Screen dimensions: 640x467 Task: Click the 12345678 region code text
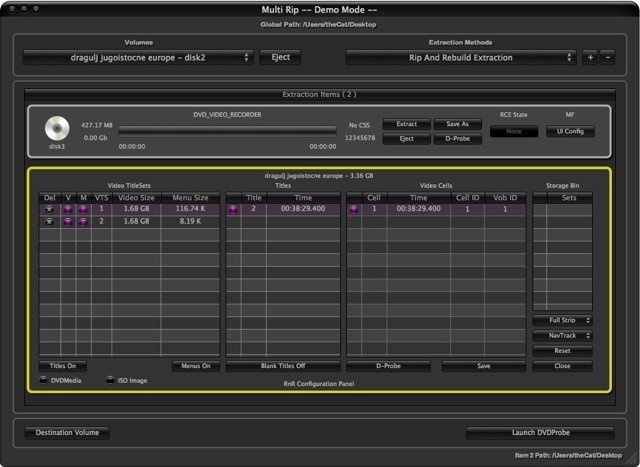(360, 138)
